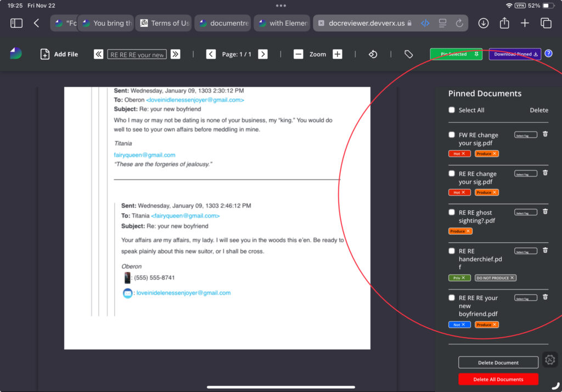Click the tag icon in toolbar
Screen dimensions: 562x392
[x=408, y=54]
